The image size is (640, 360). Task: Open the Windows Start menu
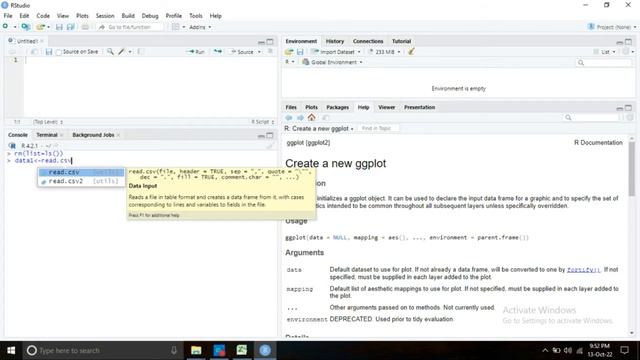(x=11, y=350)
